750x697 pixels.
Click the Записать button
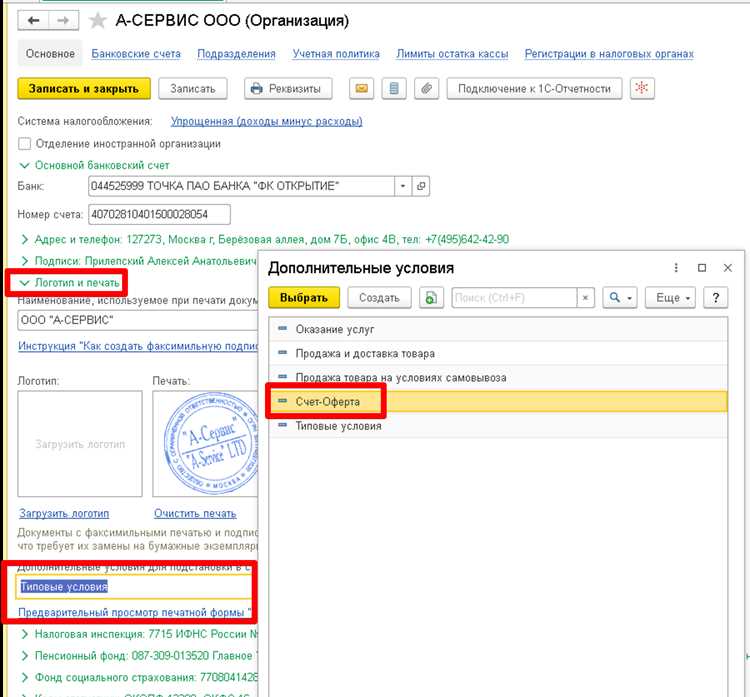193,89
